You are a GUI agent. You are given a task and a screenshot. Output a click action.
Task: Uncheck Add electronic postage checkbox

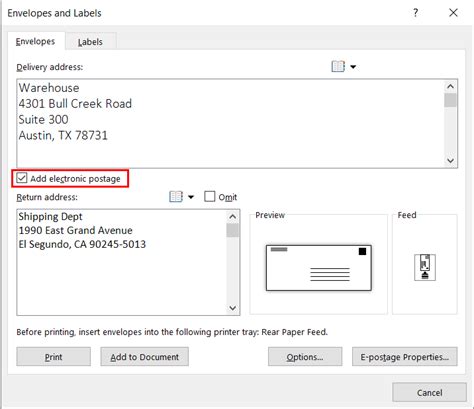pyautogui.click(x=22, y=178)
